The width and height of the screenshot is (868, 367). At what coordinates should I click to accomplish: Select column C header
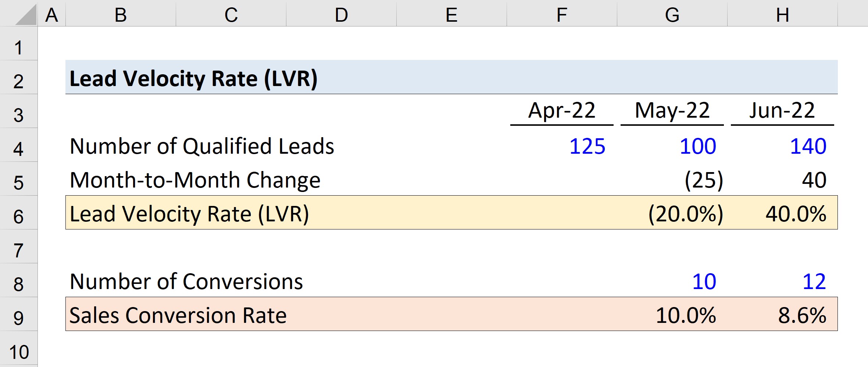point(231,15)
